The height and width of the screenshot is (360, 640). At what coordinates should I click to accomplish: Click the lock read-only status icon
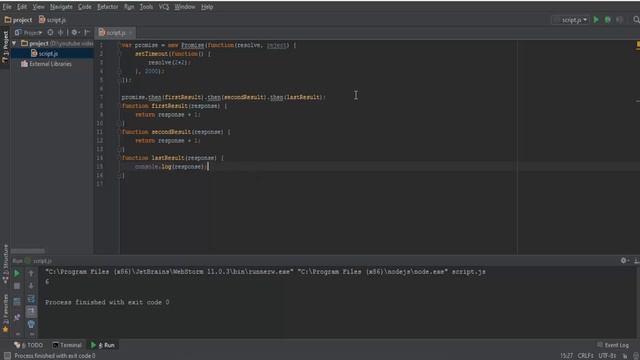[x=625, y=356]
